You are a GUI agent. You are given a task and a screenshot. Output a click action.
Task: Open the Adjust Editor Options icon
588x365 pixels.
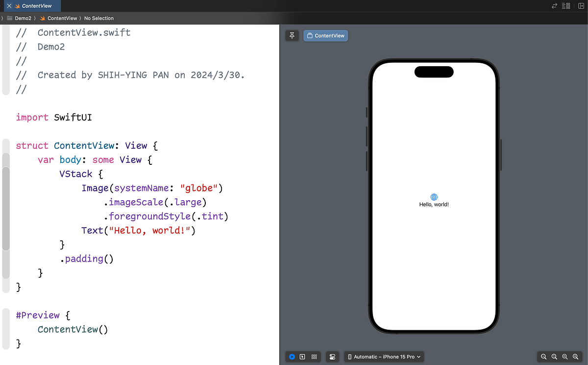click(x=566, y=6)
